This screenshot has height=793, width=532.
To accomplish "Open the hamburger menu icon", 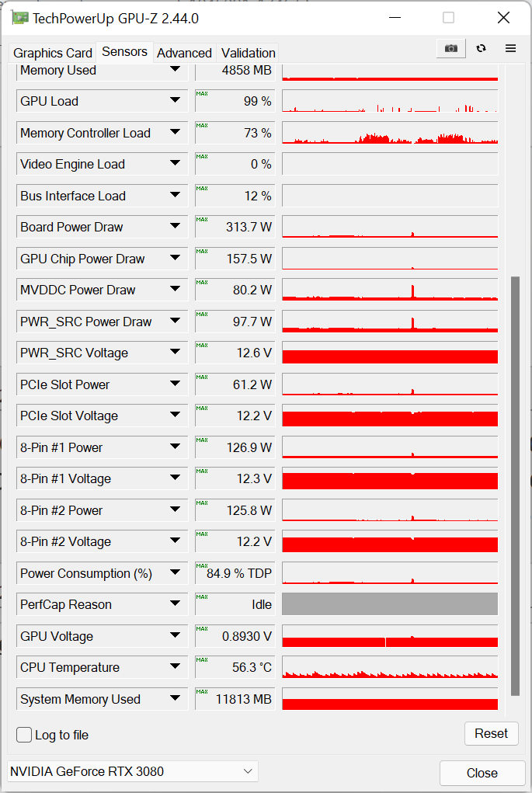I will click(x=510, y=48).
